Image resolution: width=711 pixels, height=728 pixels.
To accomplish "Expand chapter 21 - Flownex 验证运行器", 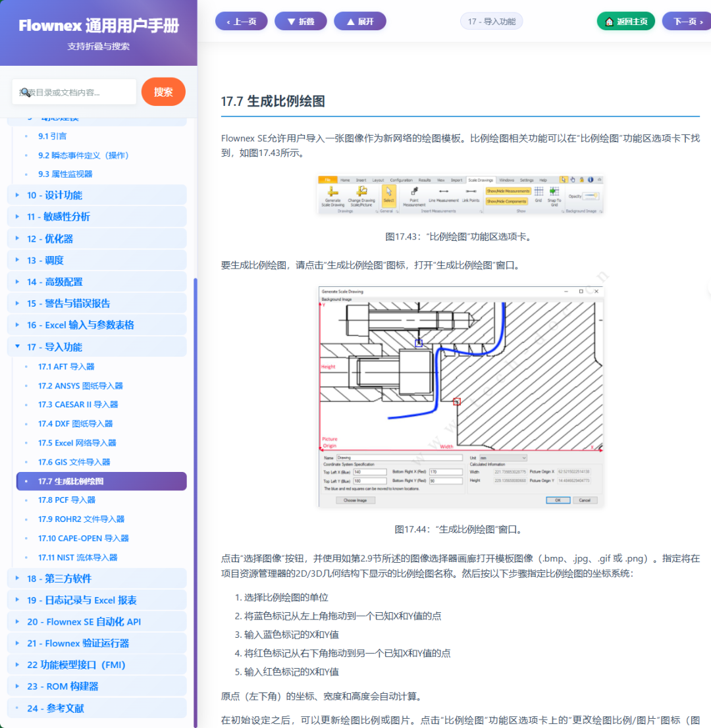I will pos(97,643).
